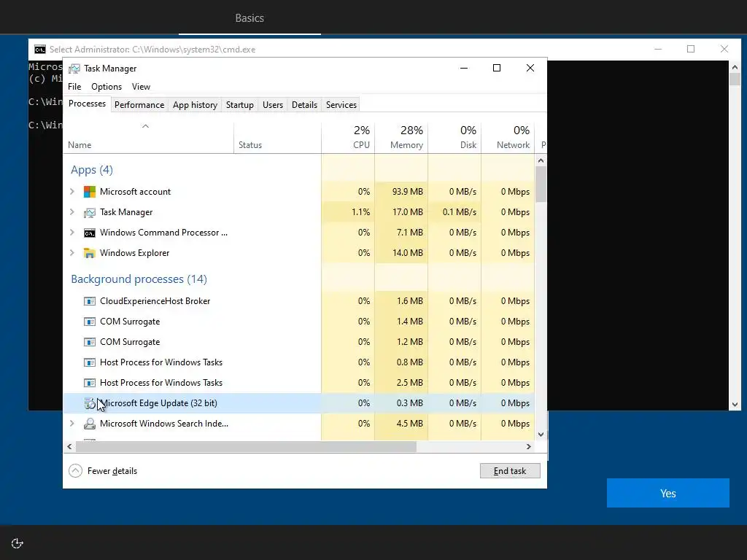This screenshot has width=747, height=560.
Task: Click the horizontal scrollbar thumb in Task Manager
Action: 246,447
